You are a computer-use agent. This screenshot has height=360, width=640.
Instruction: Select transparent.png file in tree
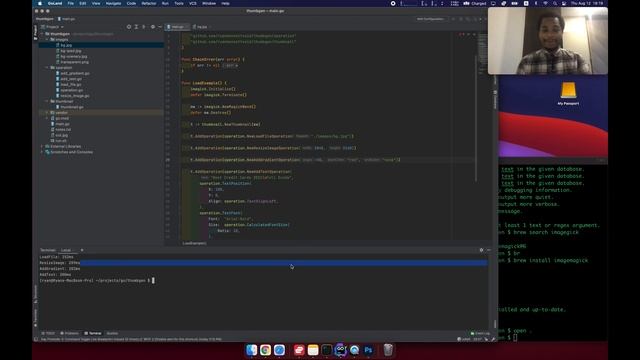pos(72,62)
